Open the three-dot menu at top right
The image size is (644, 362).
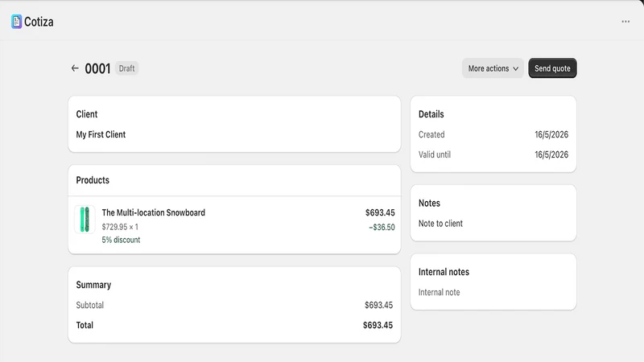click(625, 22)
